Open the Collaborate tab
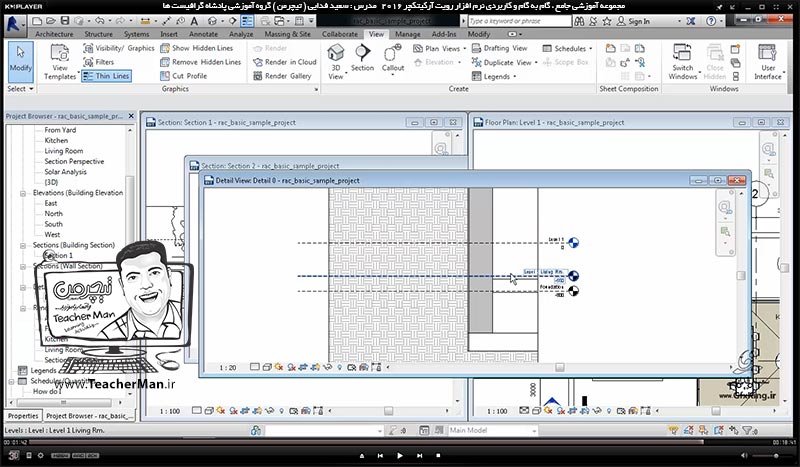This screenshot has height=467, width=800. [340, 34]
